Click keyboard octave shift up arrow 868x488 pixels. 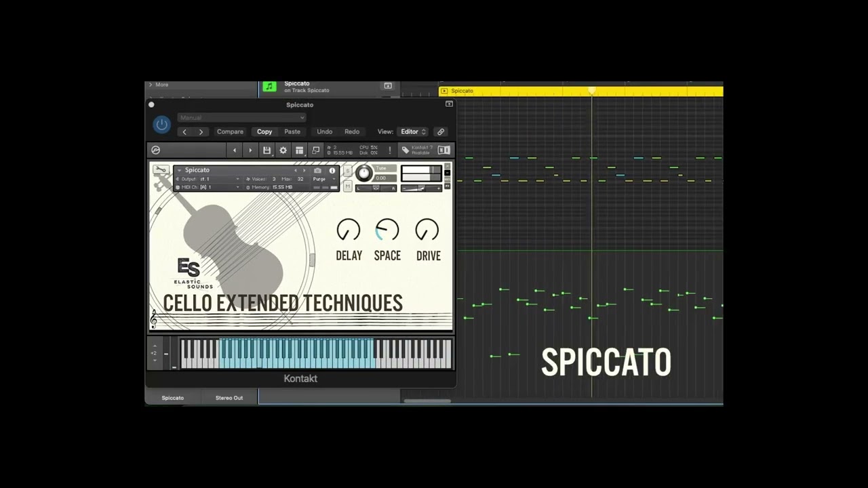click(155, 346)
